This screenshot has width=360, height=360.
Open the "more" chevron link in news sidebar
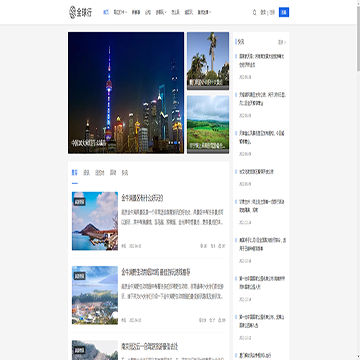pos(282,42)
